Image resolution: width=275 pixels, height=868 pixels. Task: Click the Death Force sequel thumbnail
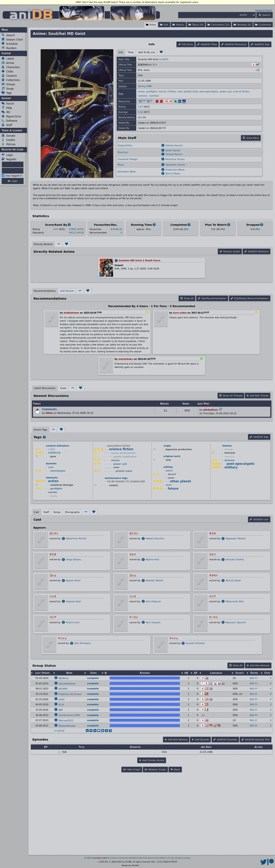pos(106,268)
